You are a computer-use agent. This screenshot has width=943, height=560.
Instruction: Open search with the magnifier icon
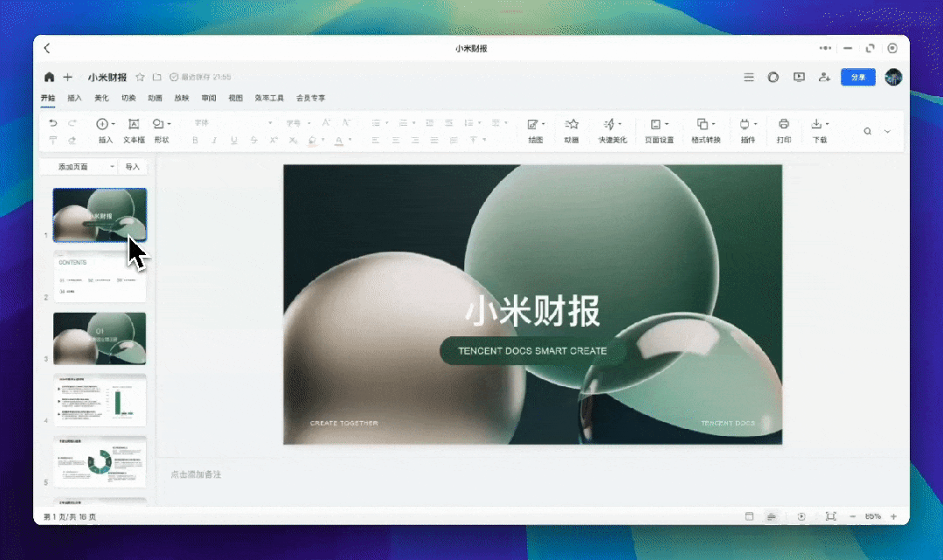pyautogui.click(x=867, y=131)
